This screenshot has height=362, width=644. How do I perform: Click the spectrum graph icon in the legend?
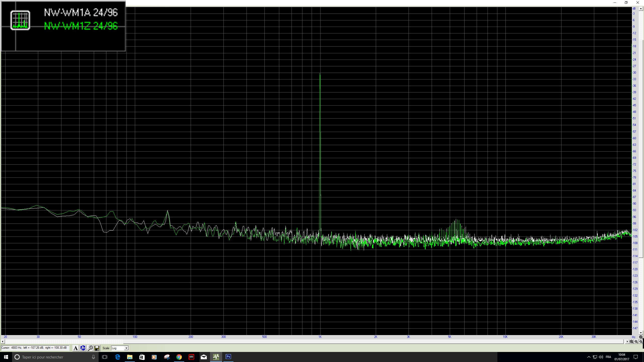[x=20, y=20]
